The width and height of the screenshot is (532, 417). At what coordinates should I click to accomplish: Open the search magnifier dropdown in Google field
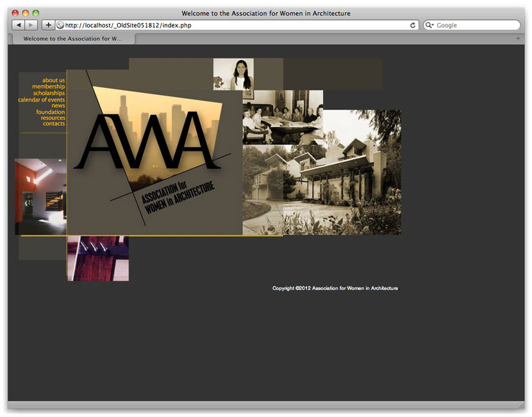(x=429, y=25)
